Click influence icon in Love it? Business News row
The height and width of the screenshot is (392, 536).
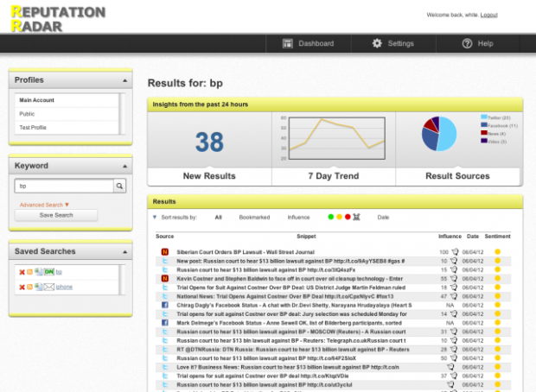tap(451, 367)
